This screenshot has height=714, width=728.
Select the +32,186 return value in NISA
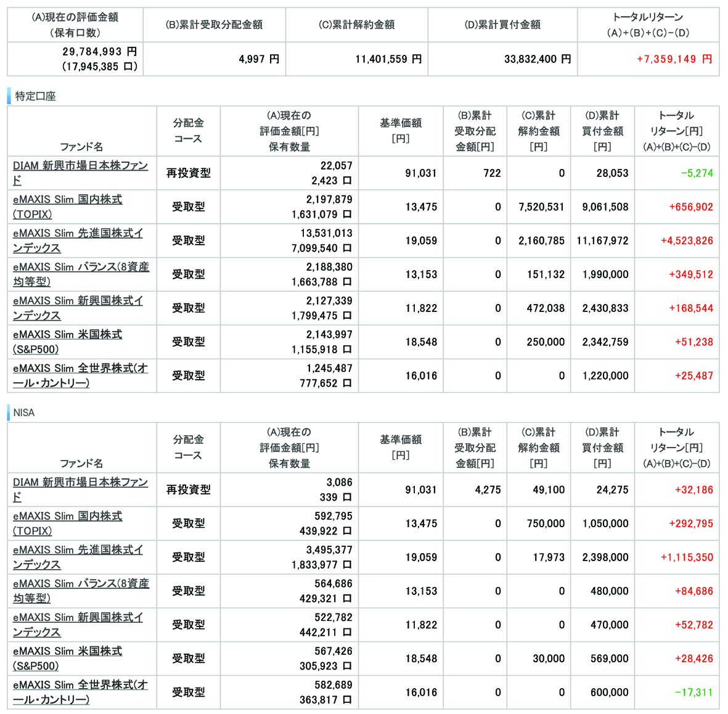[x=694, y=490]
